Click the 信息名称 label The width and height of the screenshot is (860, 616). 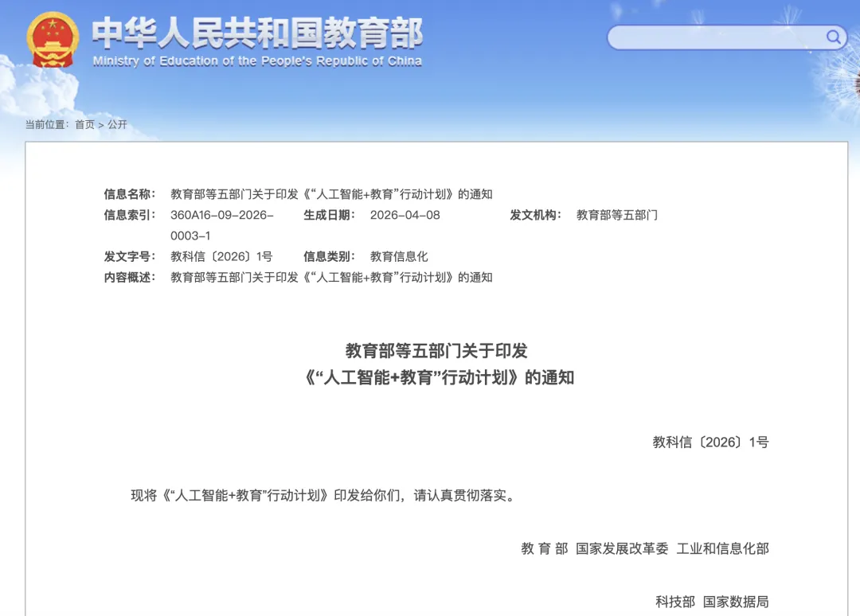[130, 194]
